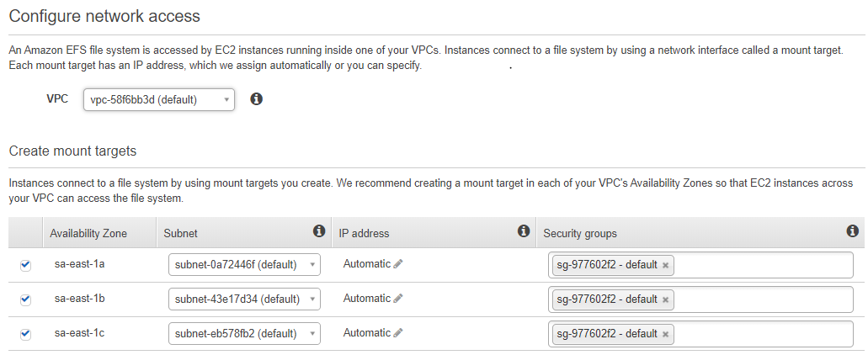
Task: Edit the Automatic IP address for sa-east-1b
Action: [397, 299]
